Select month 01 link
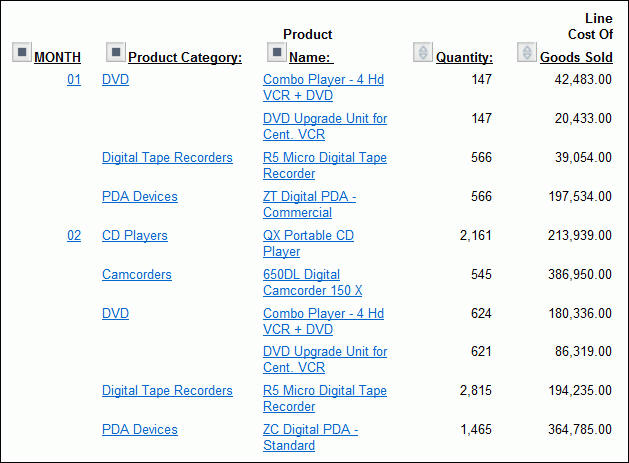The width and height of the screenshot is (629, 463). click(74, 80)
